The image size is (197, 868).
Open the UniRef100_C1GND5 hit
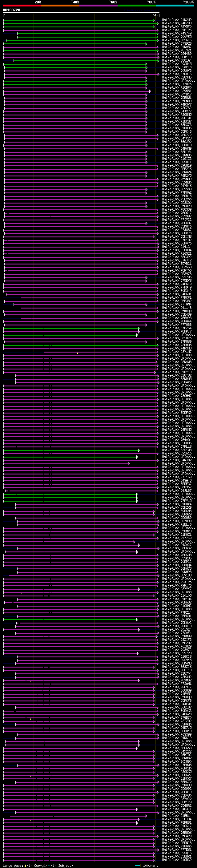177,155
